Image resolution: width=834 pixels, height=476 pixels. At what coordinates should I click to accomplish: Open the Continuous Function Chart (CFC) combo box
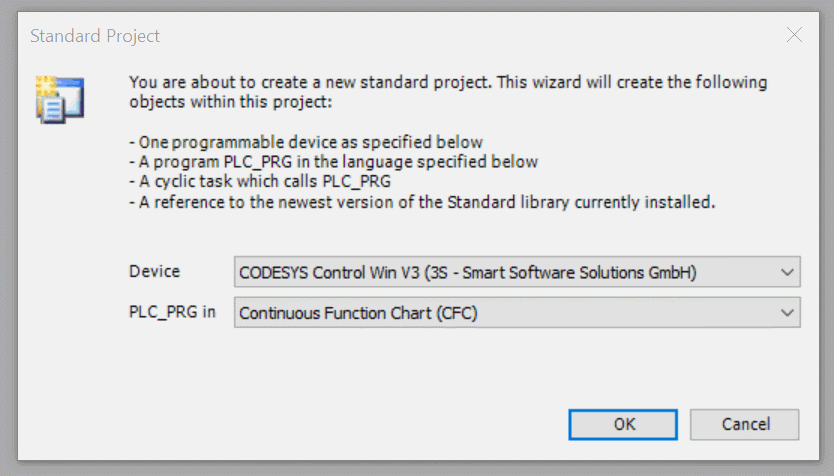coord(517,313)
